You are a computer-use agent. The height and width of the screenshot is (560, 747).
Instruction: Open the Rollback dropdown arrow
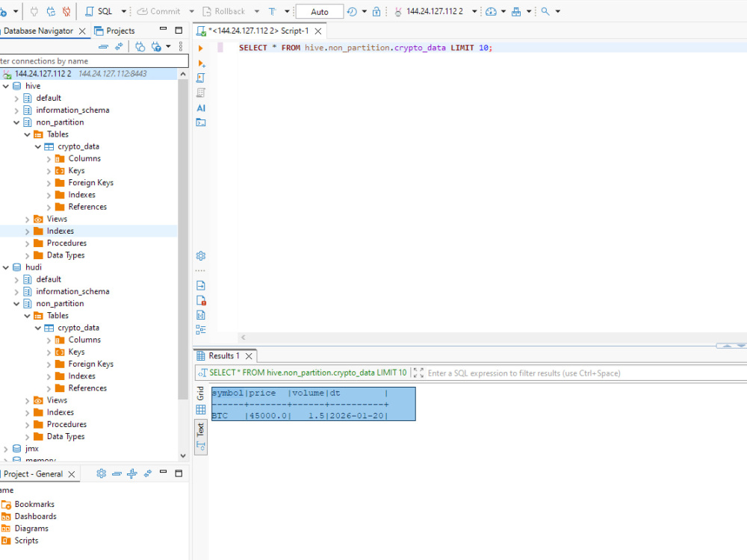(257, 11)
